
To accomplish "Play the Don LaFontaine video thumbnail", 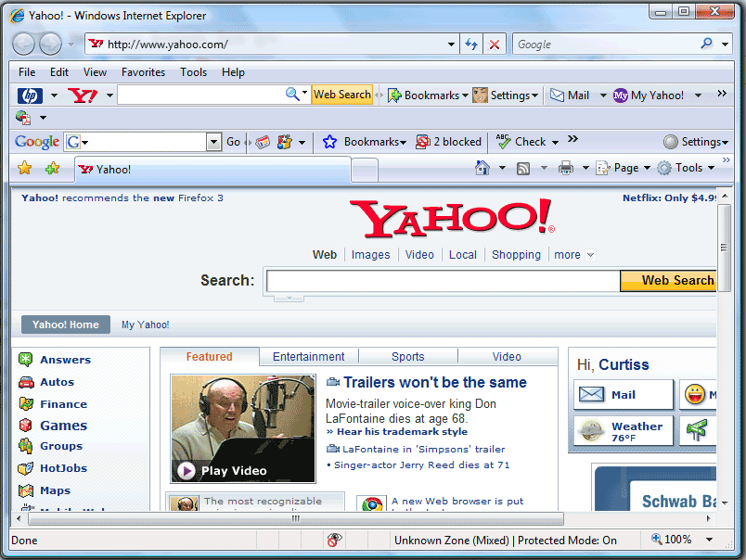I will pyautogui.click(x=243, y=428).
